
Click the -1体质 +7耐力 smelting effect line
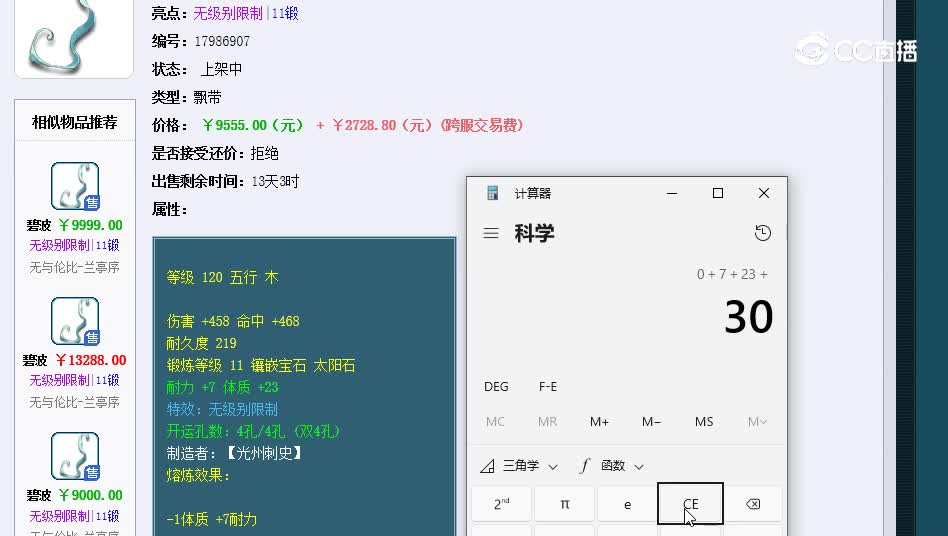[x=212, y=520]
